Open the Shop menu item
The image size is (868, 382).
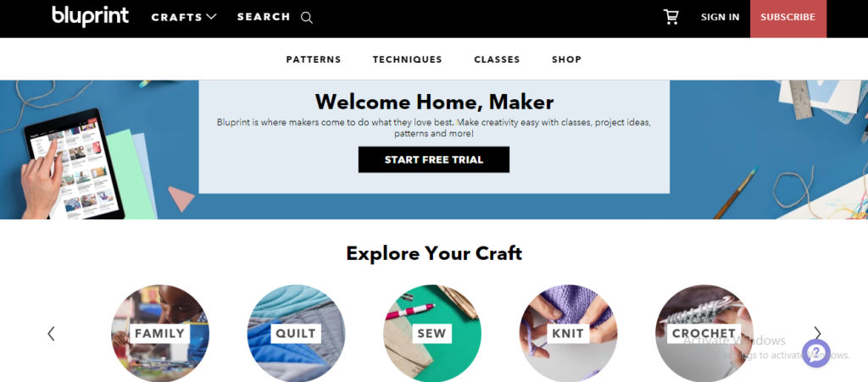(x=566, y=59)
